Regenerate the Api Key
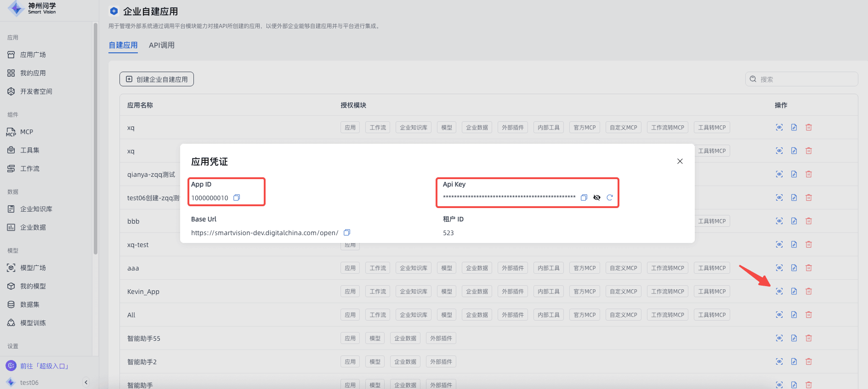 (x=610, y=197)
